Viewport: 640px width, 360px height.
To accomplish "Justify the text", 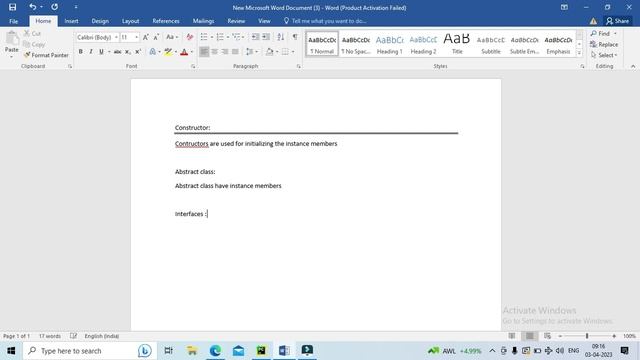I will [235, 52].
